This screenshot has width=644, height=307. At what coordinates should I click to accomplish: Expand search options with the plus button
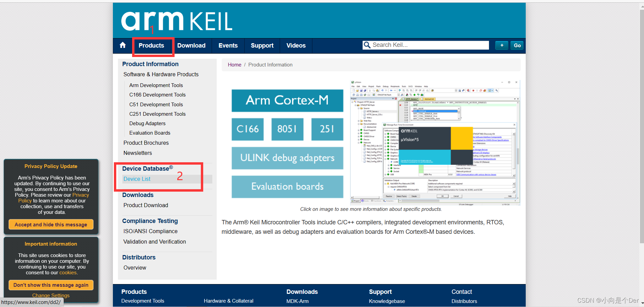502,45
